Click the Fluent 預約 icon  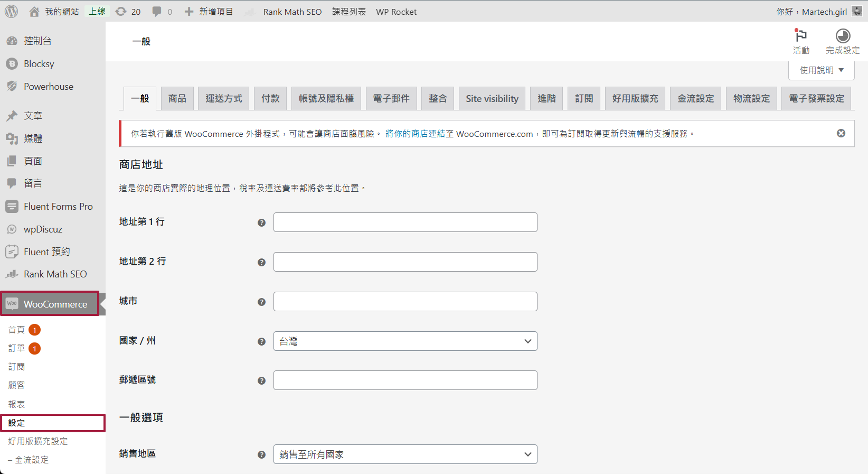pos(12,252)
